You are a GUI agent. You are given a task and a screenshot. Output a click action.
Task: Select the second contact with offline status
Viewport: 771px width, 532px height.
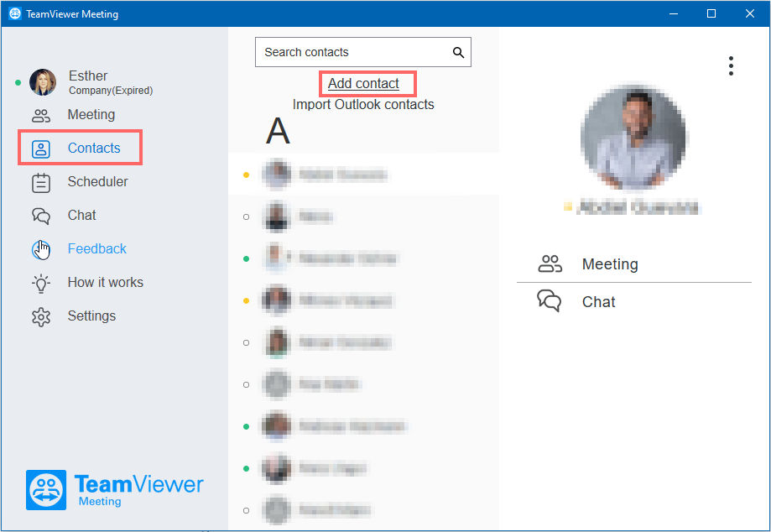click(x=363, y=216)
